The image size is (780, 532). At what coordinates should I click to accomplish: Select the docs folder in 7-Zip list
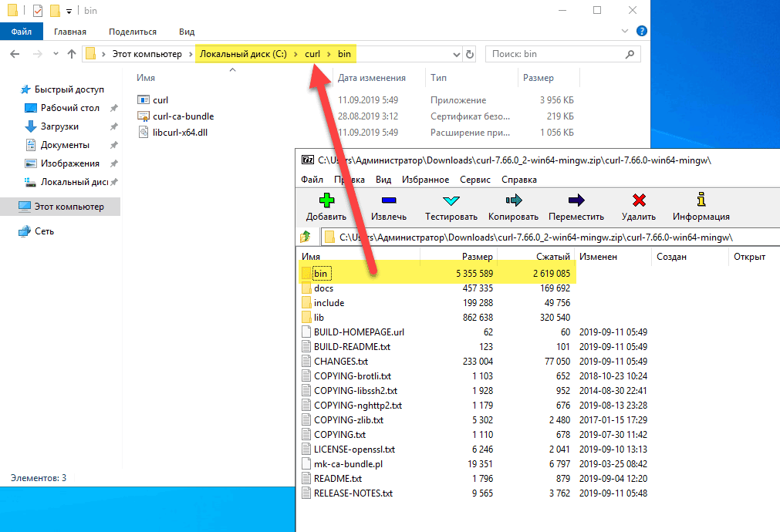click(323, 288)
